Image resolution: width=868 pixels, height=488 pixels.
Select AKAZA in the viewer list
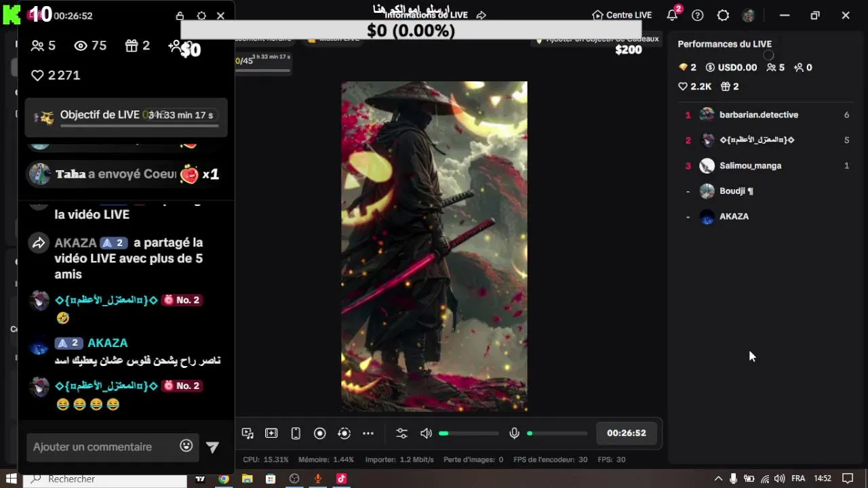767,216
